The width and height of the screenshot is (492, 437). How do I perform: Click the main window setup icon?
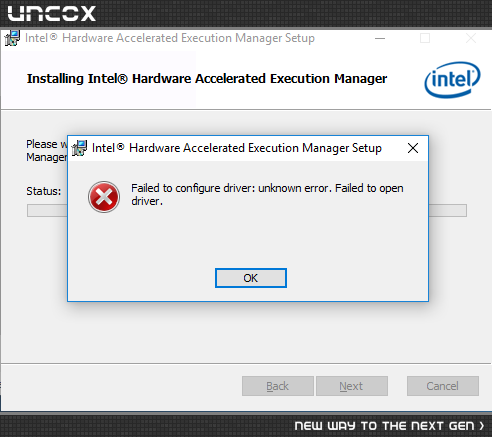[12, 38]
